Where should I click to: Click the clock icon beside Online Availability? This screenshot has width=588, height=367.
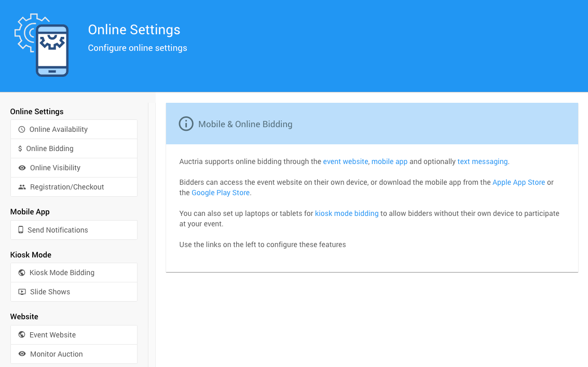[22, 129]
